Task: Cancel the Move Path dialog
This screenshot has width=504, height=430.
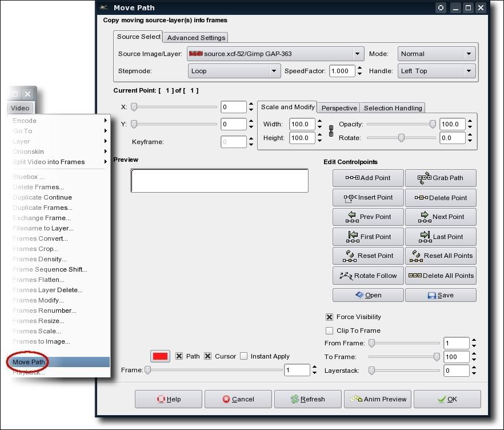Action: pyautogui.click(x=238, y=399)
